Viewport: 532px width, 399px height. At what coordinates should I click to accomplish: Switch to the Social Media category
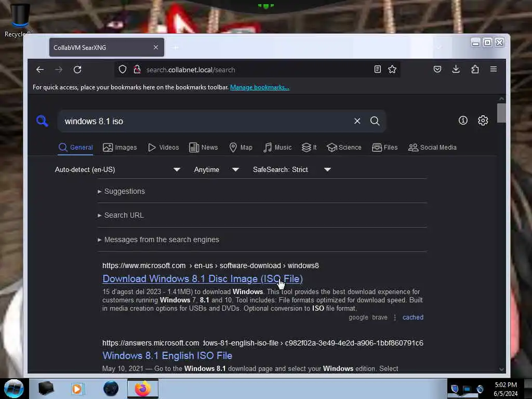click(x=432, y=147)
